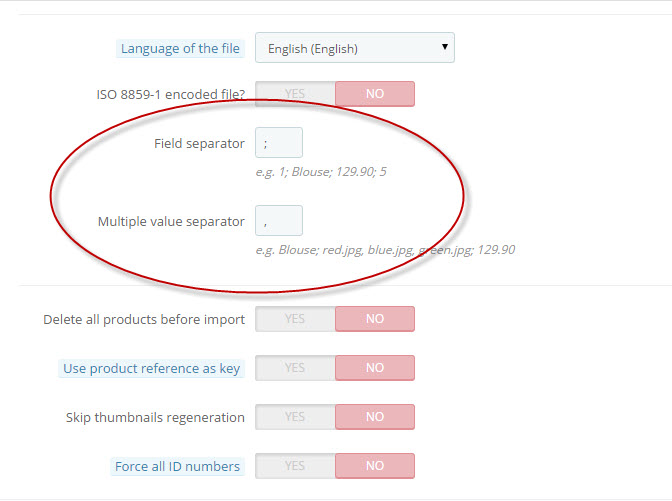Select NO for Use product reference as key

(x=375, y=368)
